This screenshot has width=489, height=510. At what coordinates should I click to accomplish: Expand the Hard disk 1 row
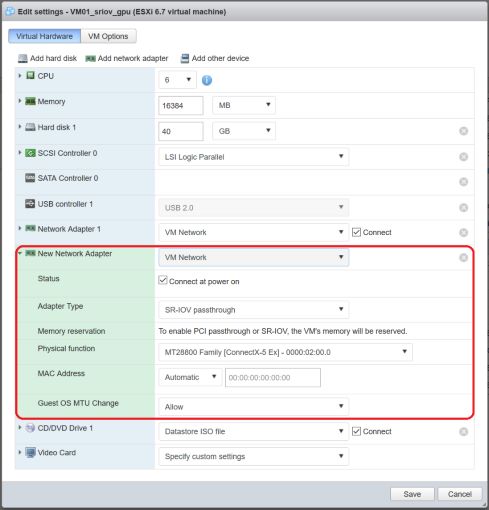(20, 127)
